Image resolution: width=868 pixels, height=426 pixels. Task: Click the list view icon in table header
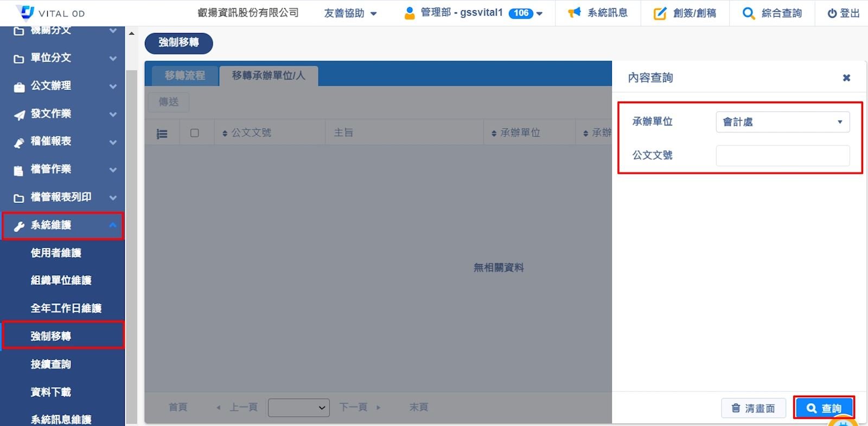point(162,133)
